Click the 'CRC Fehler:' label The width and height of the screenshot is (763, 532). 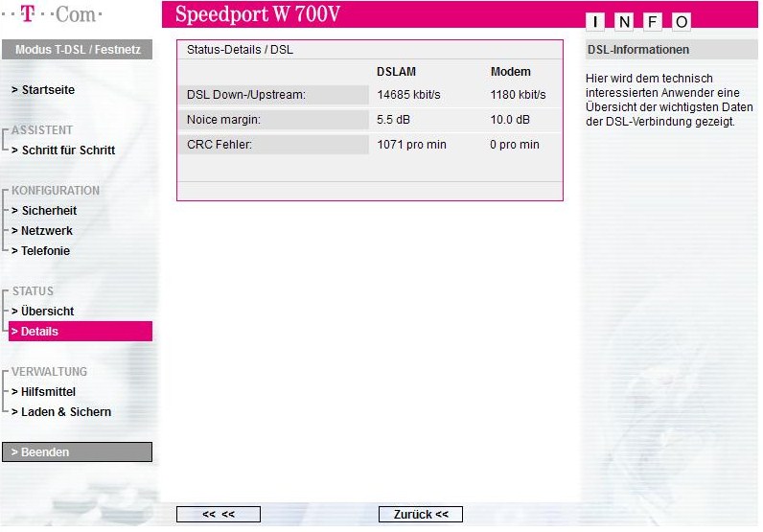[220, 145]
